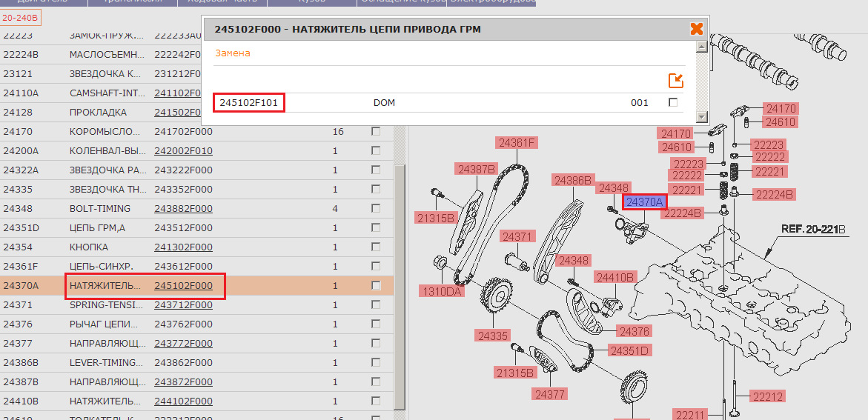The image size is (868, 420).
Task: Click highlighted 24370A callout on diagram
Action: pyautogui.click(x=644, y=201)
